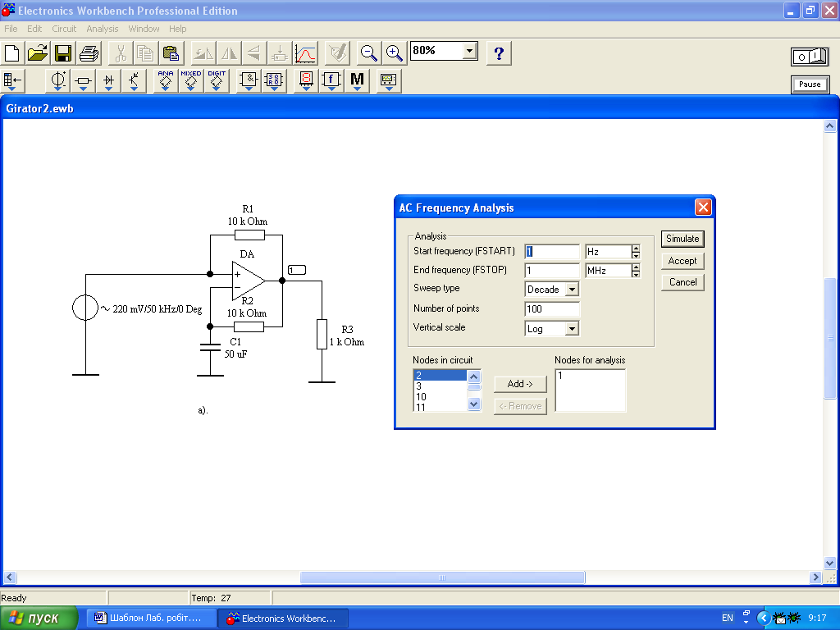Click the circuit window horizontal scrollbar thumb

(x=442, y=577)
